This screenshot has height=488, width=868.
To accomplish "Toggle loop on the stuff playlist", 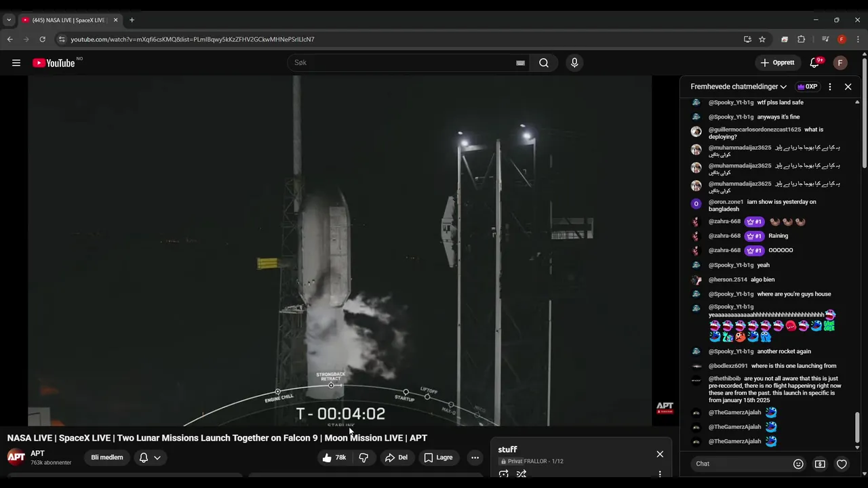I will click(503, 474).
